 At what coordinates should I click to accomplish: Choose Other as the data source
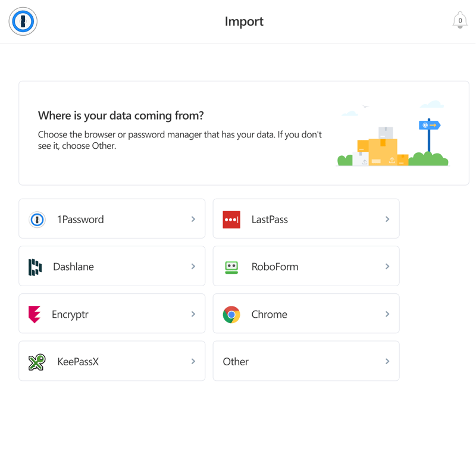point(306,361)
